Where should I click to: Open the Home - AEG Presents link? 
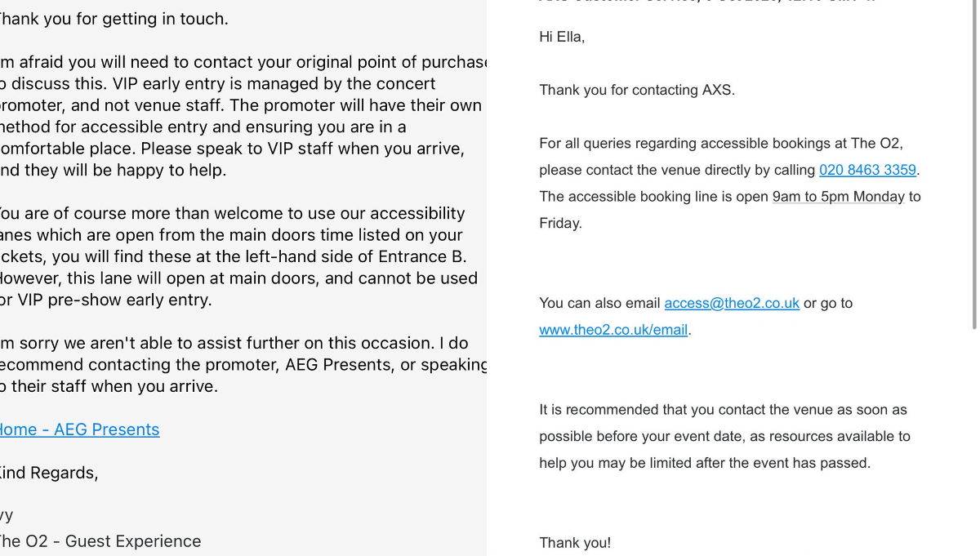point(79,429)
